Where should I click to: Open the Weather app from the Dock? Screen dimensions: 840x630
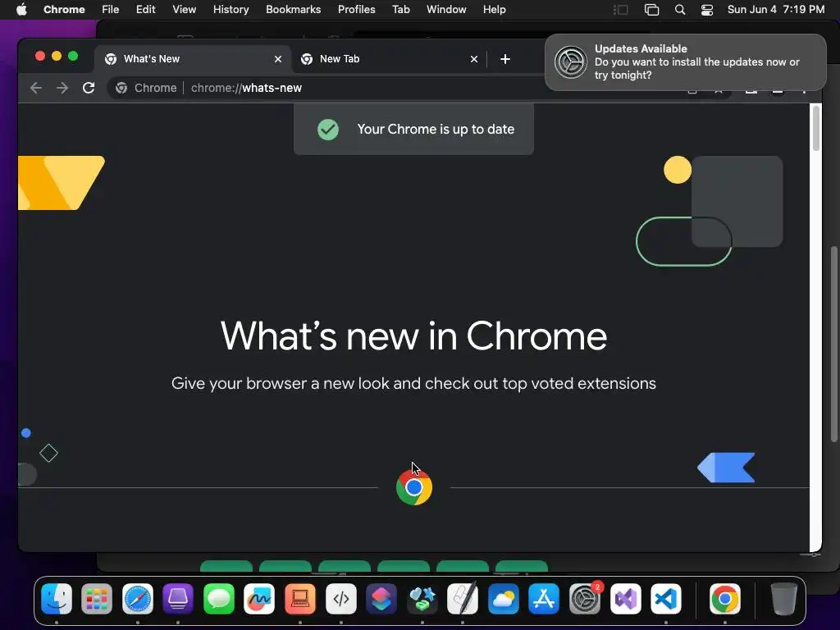[503, 598]
